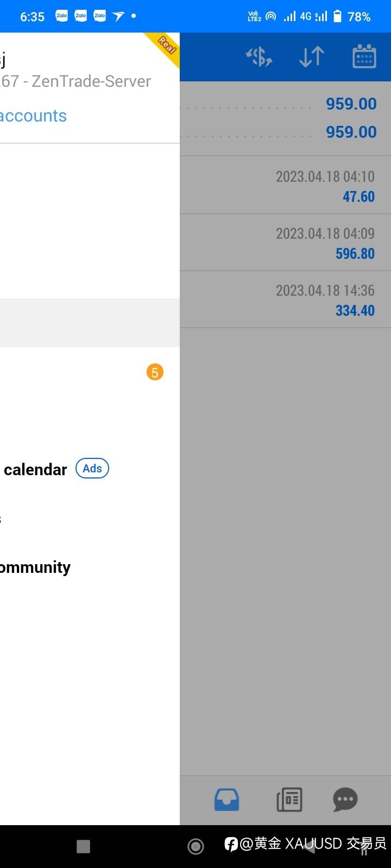Viewport: 391px width, 868px height.
Task: Tap the ZenTrade-Server account line
Action: pos(76,81)
